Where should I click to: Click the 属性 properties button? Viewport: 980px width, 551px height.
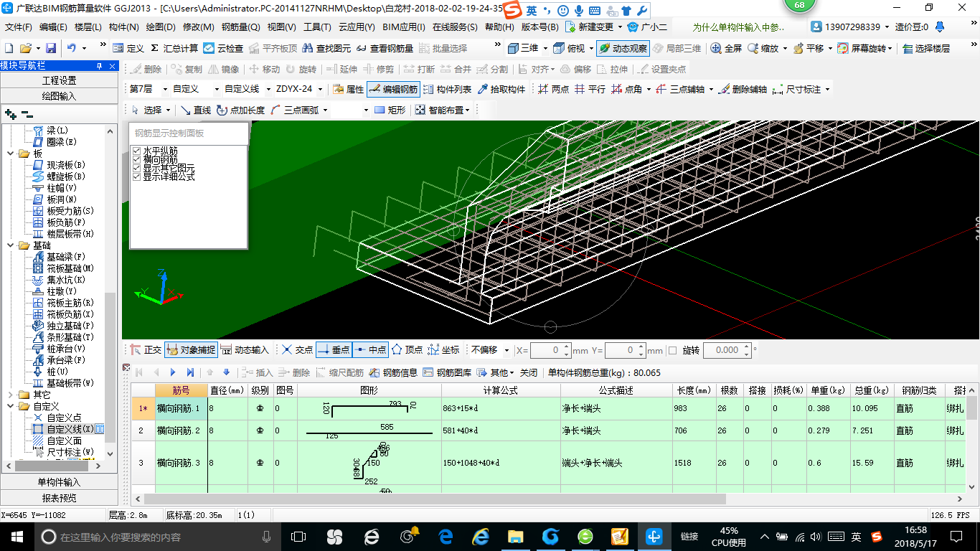349,89
